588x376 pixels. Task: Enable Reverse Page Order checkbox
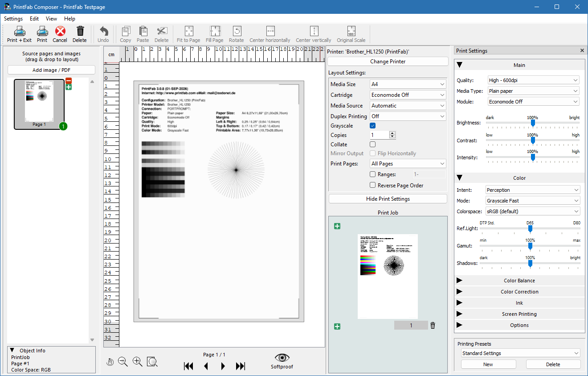[x=373, y=185]
